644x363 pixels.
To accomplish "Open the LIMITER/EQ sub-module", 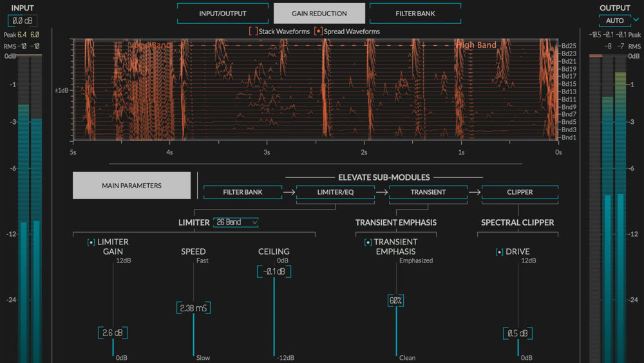I will [x=335, y=192].
